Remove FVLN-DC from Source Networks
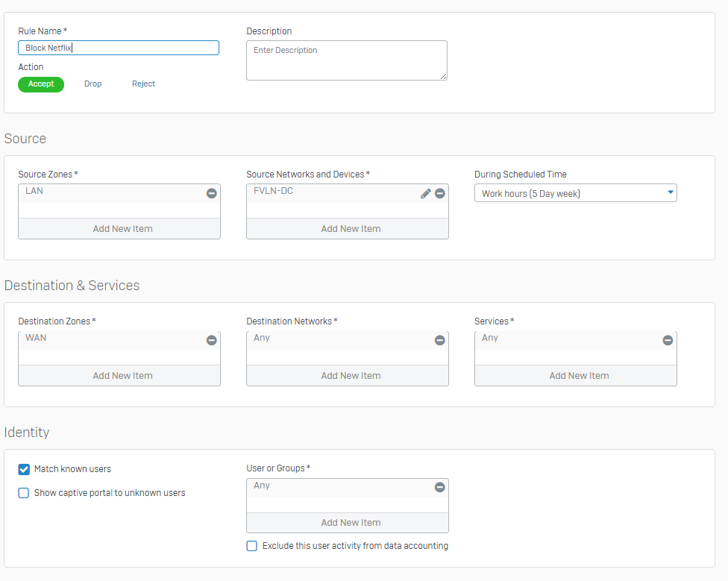This screenshot has width=728, height=581. 439,193
